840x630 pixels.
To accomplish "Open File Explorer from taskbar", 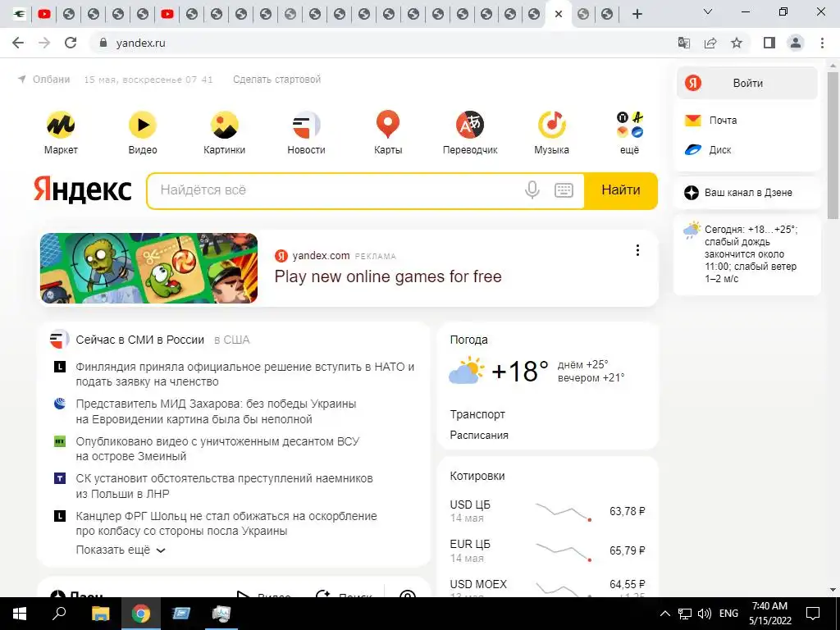I will [x=100, y=614].
